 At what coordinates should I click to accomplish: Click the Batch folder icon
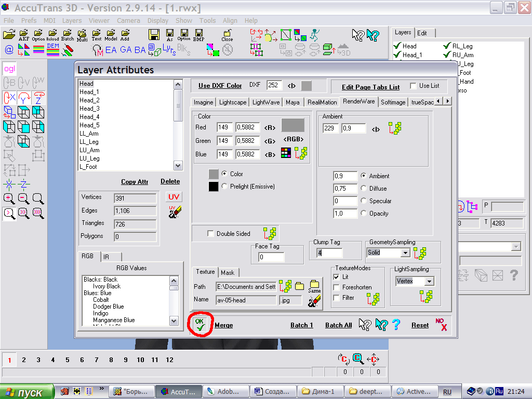[68, 35]
